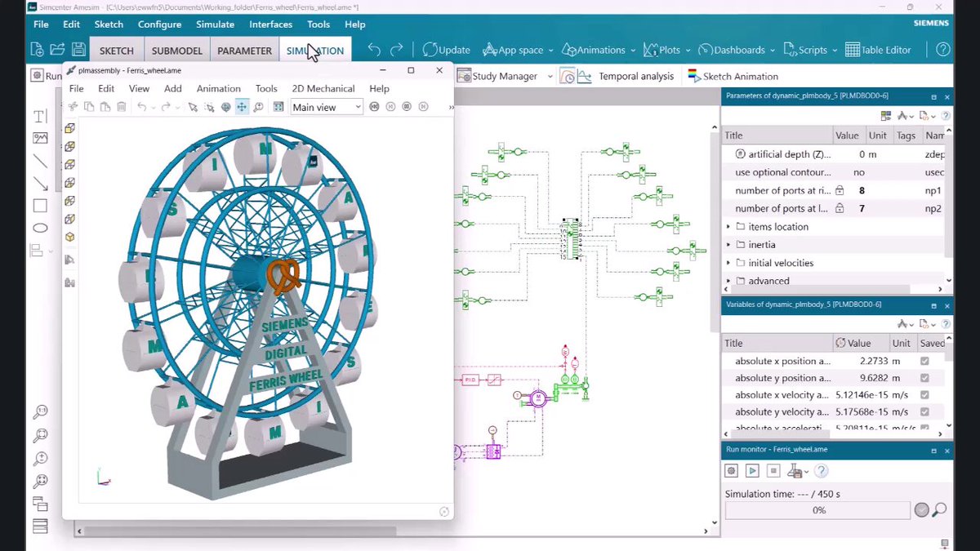Viewport: 980px width, 551px height.
Task: Start the simulation with Run monitor play button
Action: tap(752, 471)
